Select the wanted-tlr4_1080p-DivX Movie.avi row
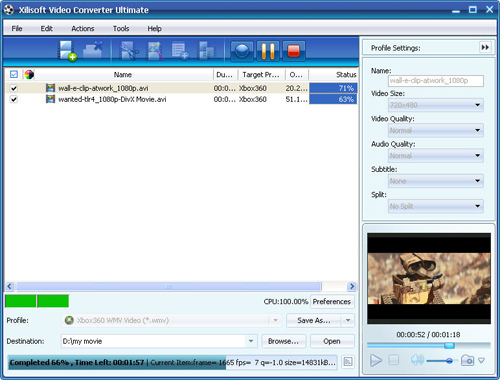500x380 pixels. [181, 99]
